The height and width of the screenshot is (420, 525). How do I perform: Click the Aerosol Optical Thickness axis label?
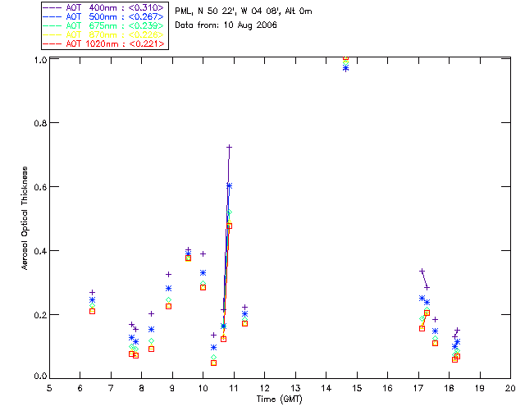click(x=25, y=218)
